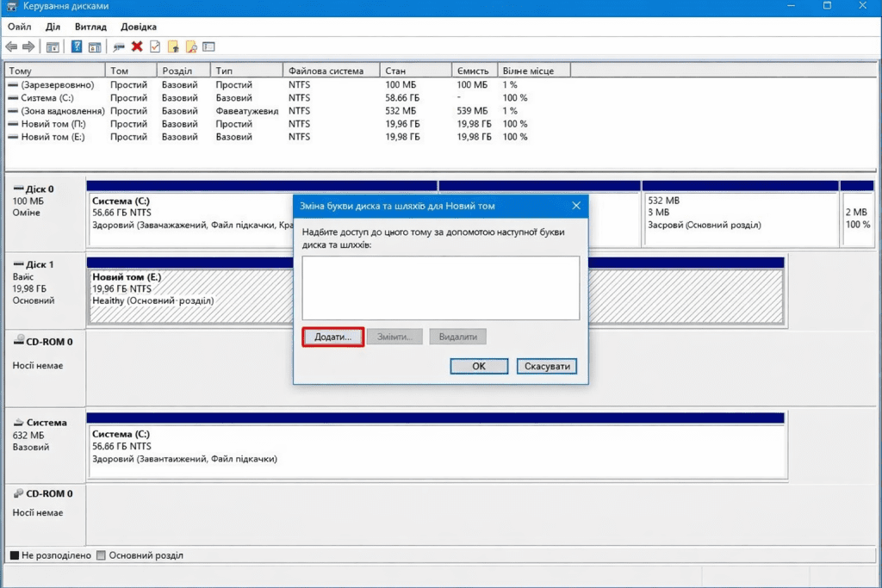Screen dimensions: 882x588
Task: Close the drive letter change dialog
Action: pyautogui.click(x=576, y=206)
